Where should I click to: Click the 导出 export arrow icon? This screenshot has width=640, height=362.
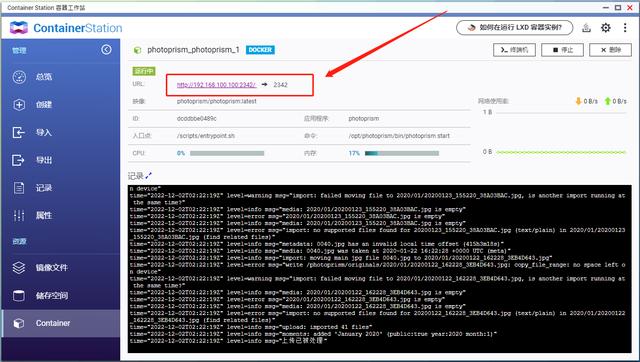pos(18,160)
